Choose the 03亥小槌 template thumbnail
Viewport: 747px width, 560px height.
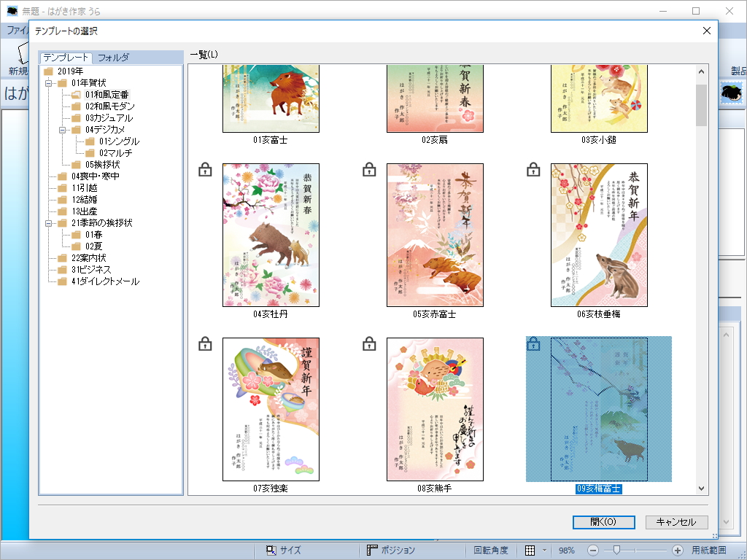coord(600,98)
